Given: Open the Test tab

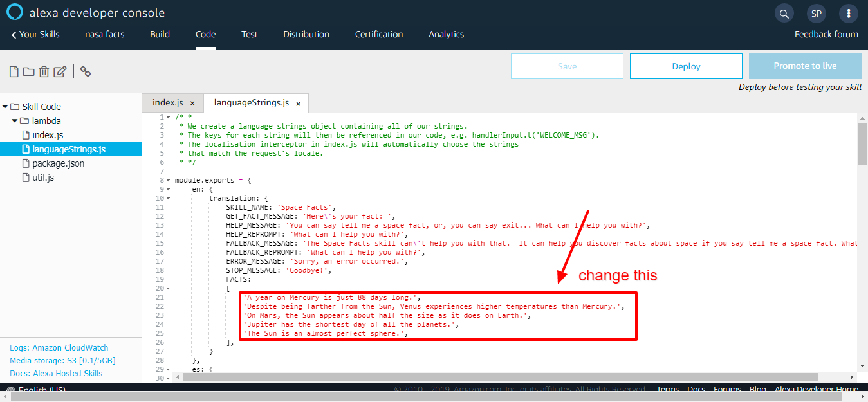Looking at the screenshot, I should click(250, 34).
